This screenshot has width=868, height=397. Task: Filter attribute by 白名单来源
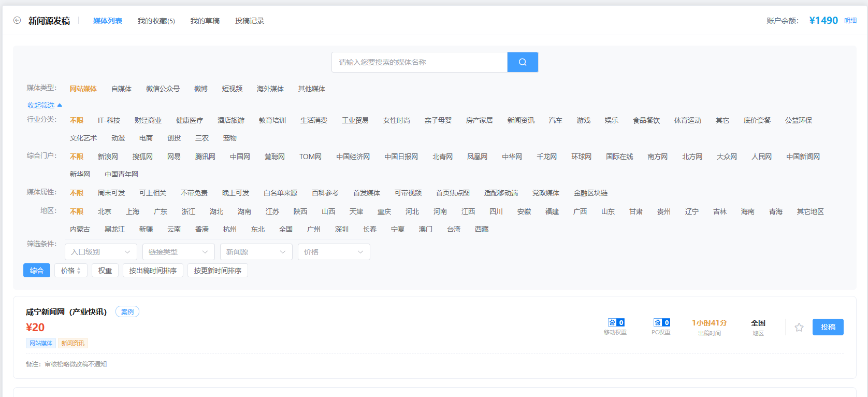[x=281, y=193]
